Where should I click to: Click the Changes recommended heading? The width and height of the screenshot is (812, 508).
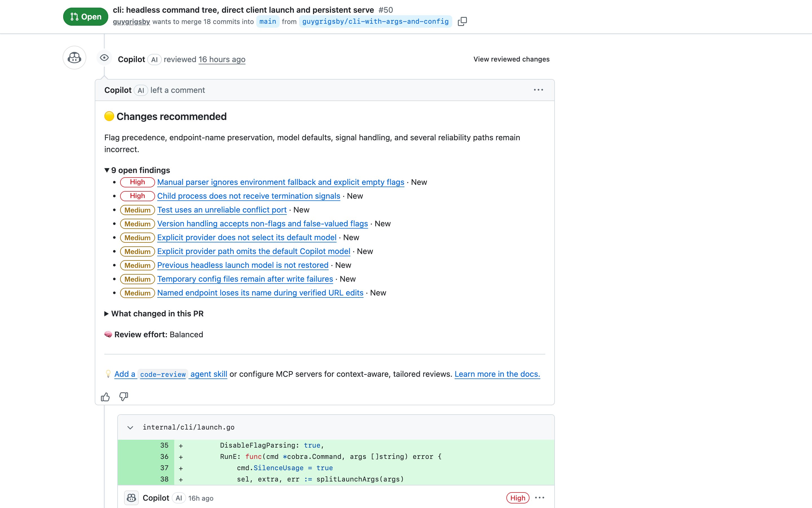pos(171,117)
